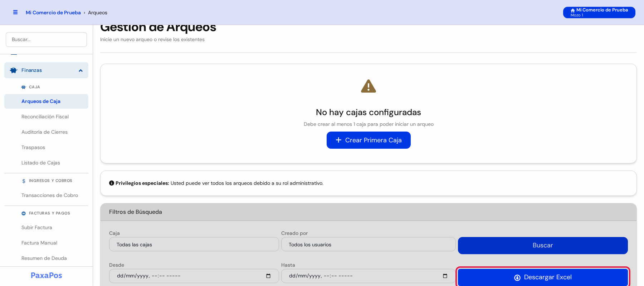644x286 pixels.
Task: Open the Caja dropdown Todas las cajas
Action: click(x=194, y=245)
